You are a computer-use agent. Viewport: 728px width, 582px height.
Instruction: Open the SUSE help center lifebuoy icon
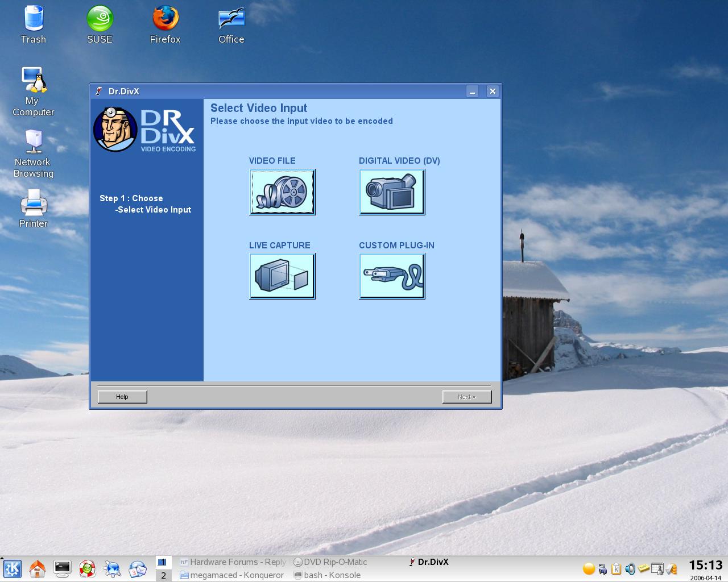(x=88, y=568)
